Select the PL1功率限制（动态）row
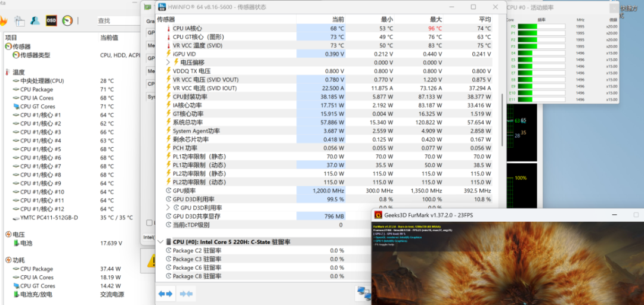Image resolution: width=644 pixels, height=305 pixels. point(324,165)
